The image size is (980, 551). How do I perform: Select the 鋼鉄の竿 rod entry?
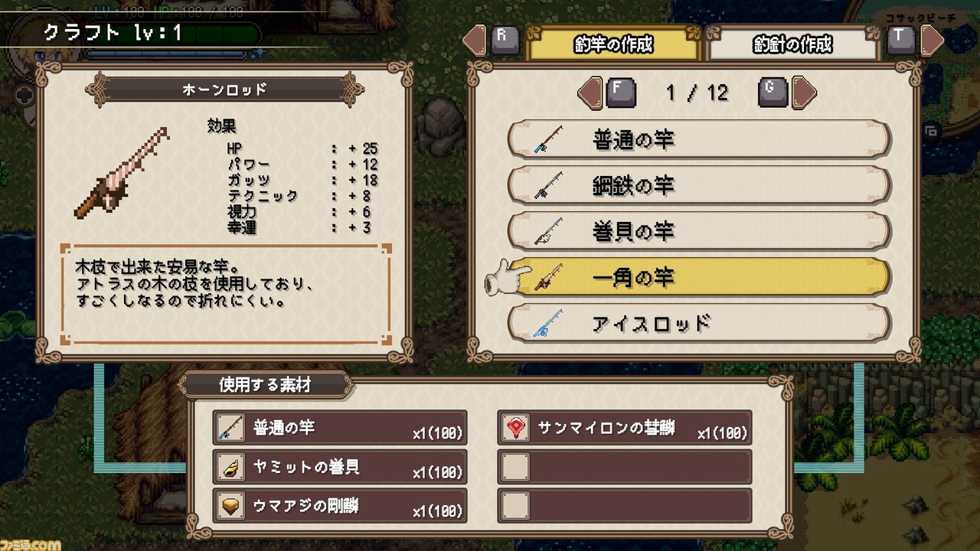pyautogui.click(x=699, y=185)
